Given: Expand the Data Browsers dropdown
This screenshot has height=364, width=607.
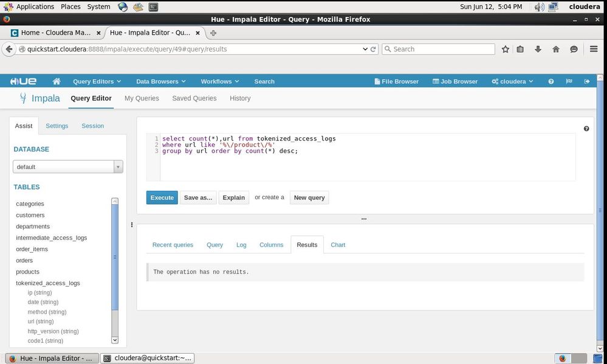Looking at the screenshot, I should [x=160, y=81].
